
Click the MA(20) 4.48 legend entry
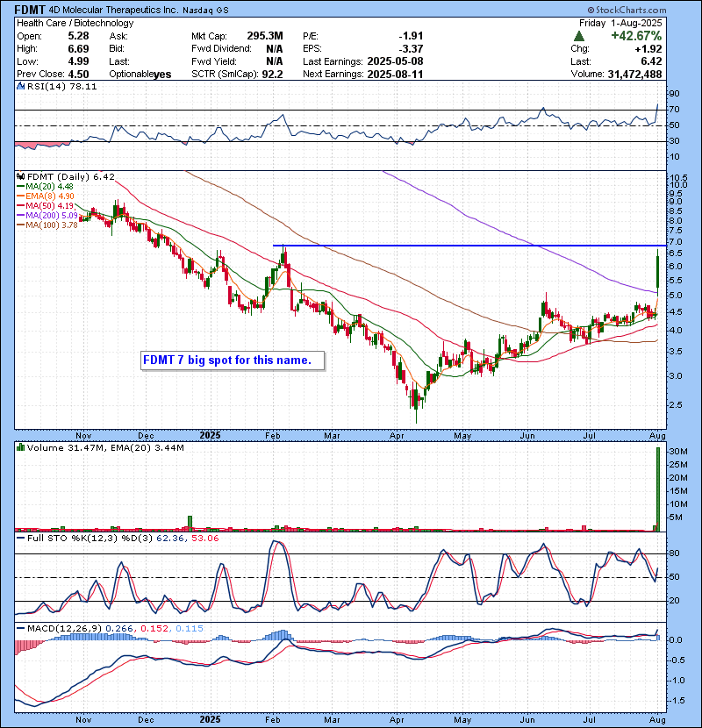click(49, 187)
